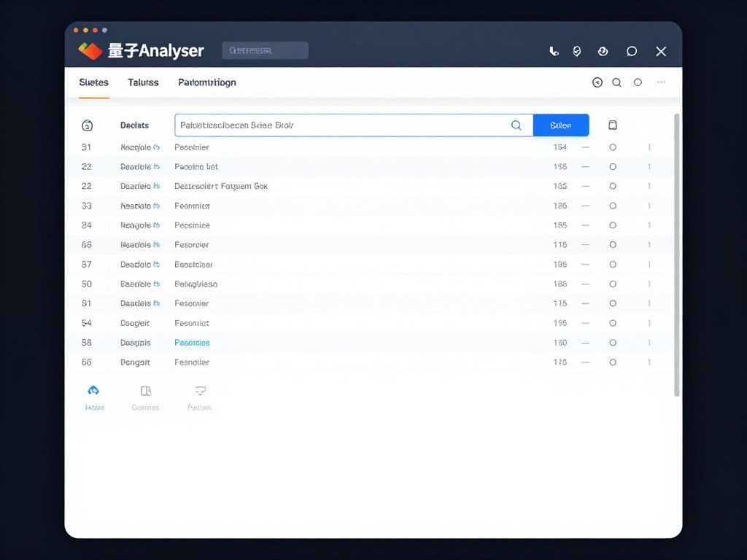Image resolution: width=747 pixels, height=560 pixels.
Task: Select the Deaesolert Fatguem Gok entry
Action: tap(220, 186)
